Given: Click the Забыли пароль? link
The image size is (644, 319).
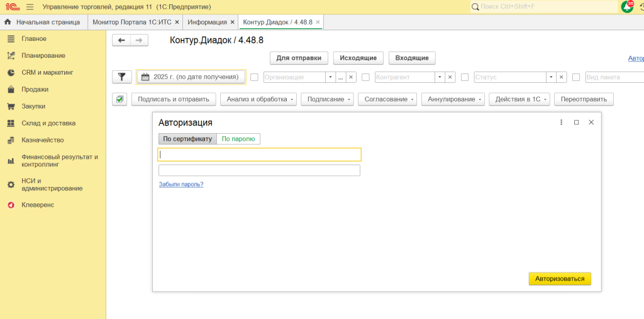Looking at the screenshot, I should pyautogui.click(x=181, y=185).
